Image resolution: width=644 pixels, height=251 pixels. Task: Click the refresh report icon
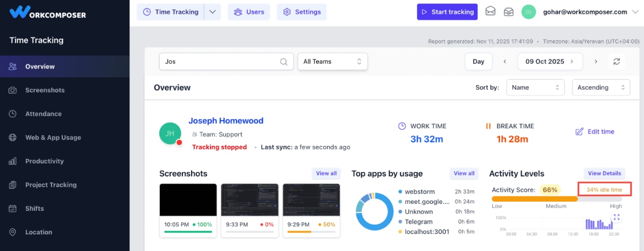[x=617, y=62]
